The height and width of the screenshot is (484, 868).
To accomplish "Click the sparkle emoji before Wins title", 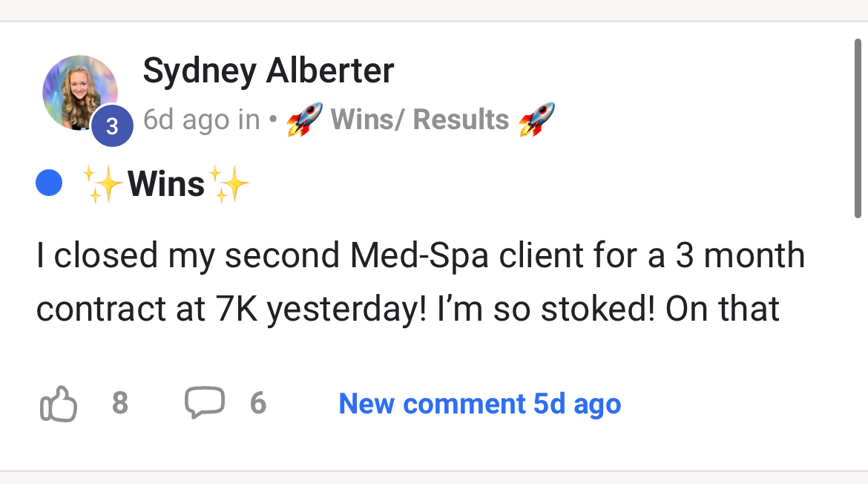I will [103, 183].
